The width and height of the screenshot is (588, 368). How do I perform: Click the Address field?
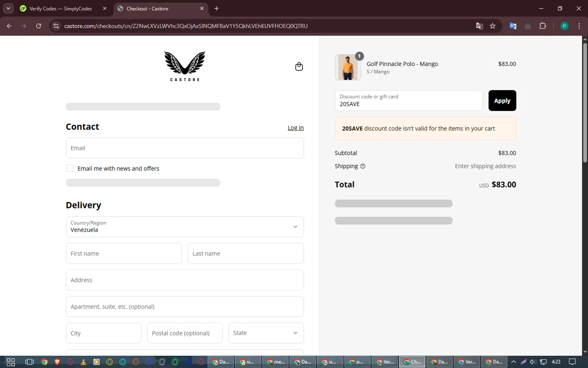coord(185,280)
